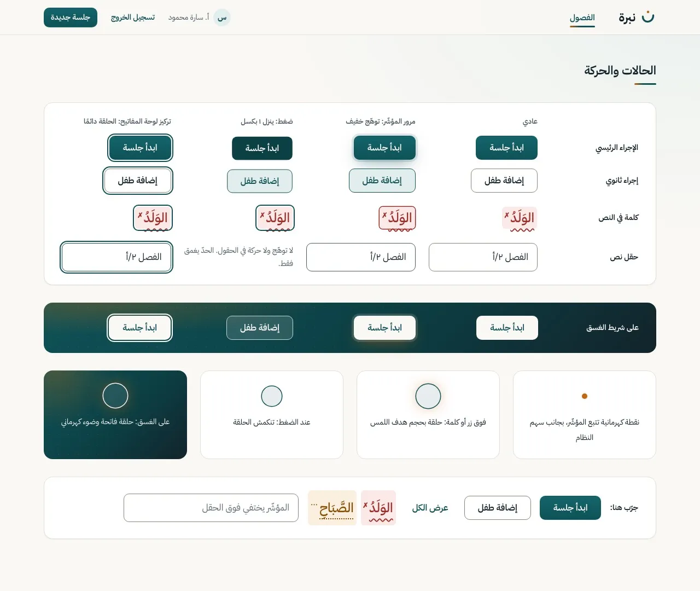Click the تسجيل الخروج link
The height and width of the screenshot is (591, 700).
tap(133, 18)
